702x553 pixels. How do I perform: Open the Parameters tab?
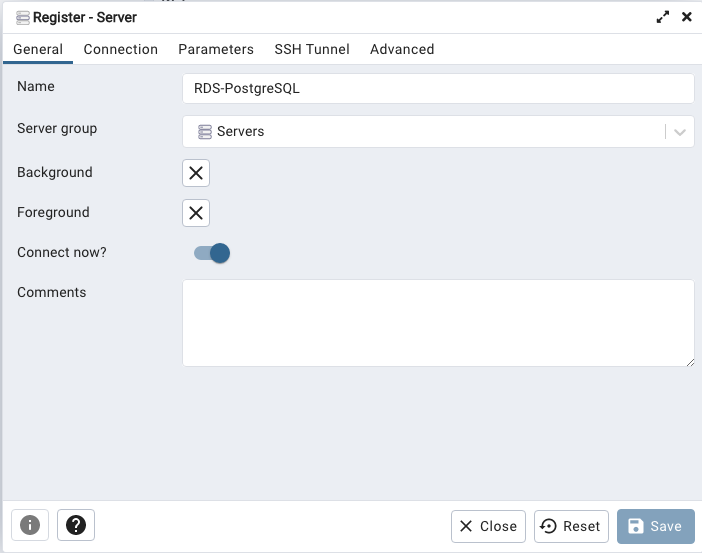click(x=216, y=49)
